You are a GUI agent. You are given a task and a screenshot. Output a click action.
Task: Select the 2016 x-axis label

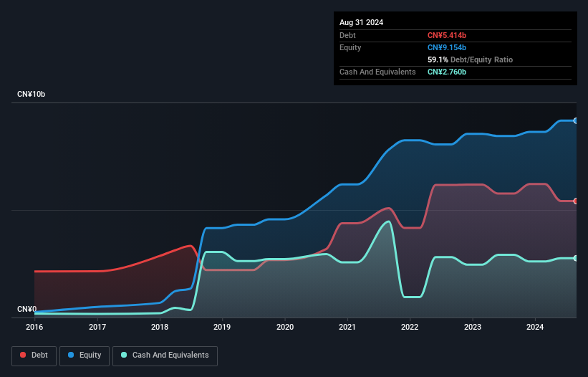[x=34, y=327]
